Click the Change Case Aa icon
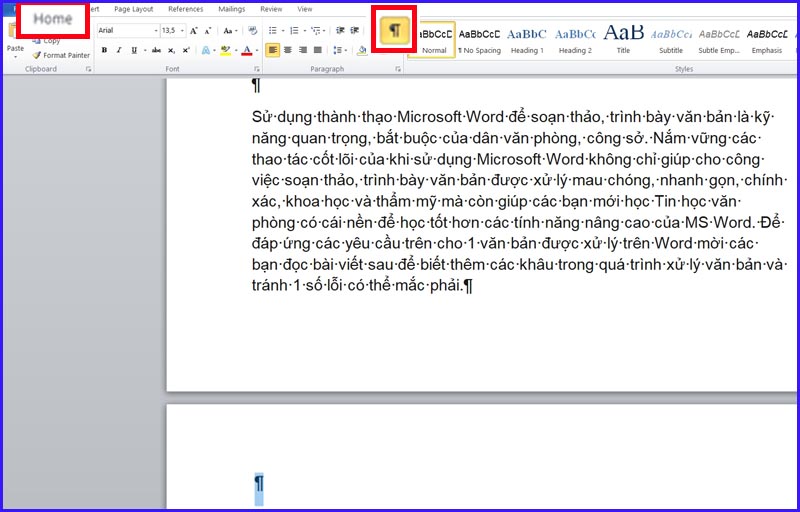The height and width of the screenshot is (512, 800). click(228, 31)
